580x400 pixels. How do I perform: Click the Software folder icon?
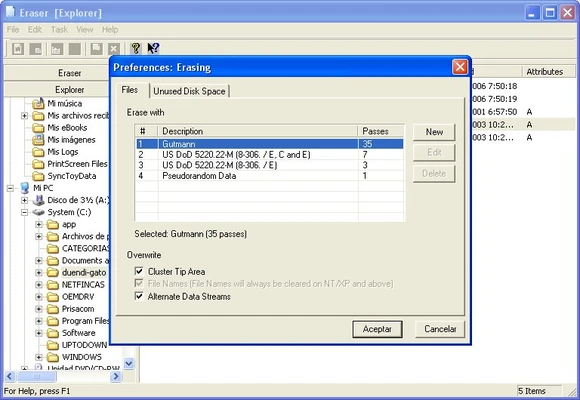pyautogui.click(x=53, y=333)
